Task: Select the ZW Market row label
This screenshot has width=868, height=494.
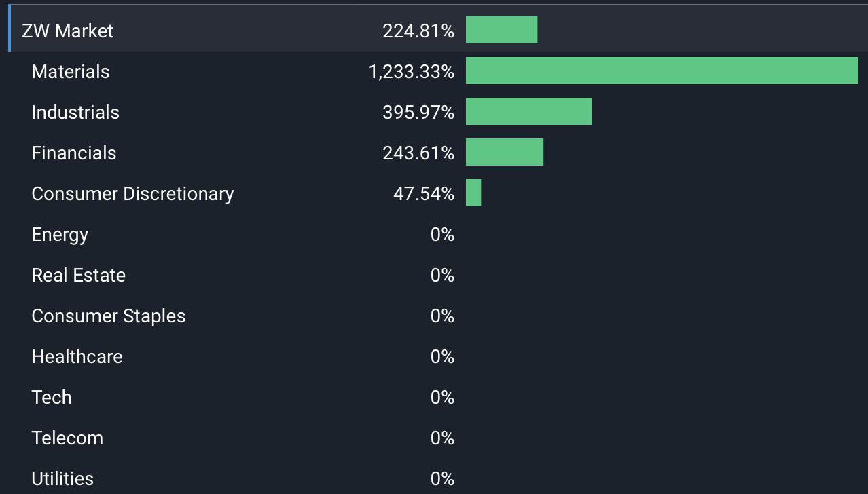Action: 67,31
